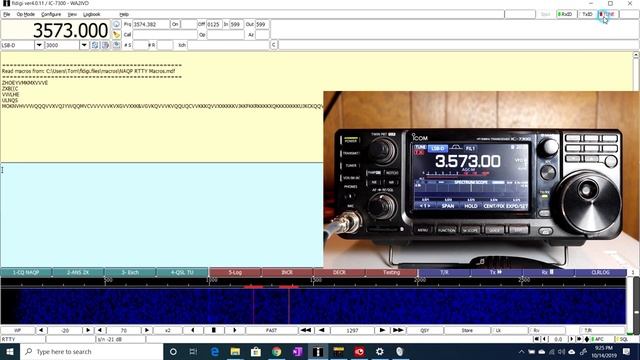Decrease waterfall level -20 with left arrow
The height and width of the screenshot is (360, 640).
point(41,330)
